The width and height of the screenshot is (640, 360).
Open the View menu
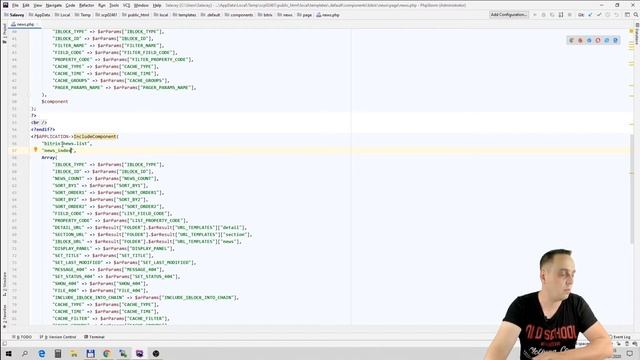pos(38,5)
